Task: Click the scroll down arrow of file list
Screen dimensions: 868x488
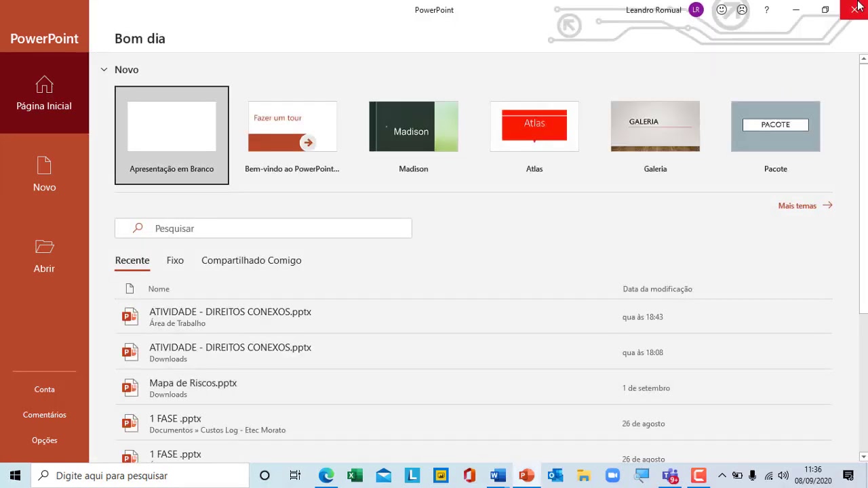Action: (863, 457)
